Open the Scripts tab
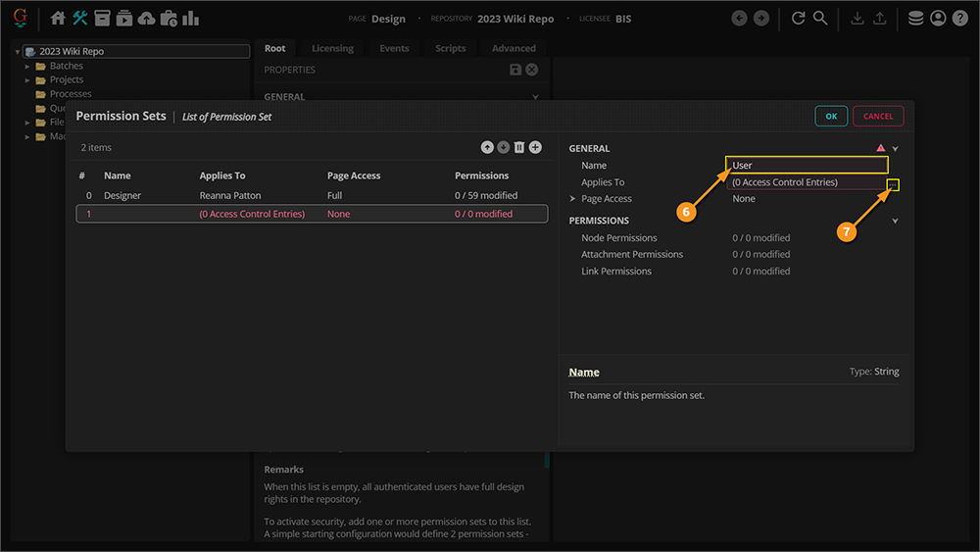This screenshot has height=552, width=980. 451,48
